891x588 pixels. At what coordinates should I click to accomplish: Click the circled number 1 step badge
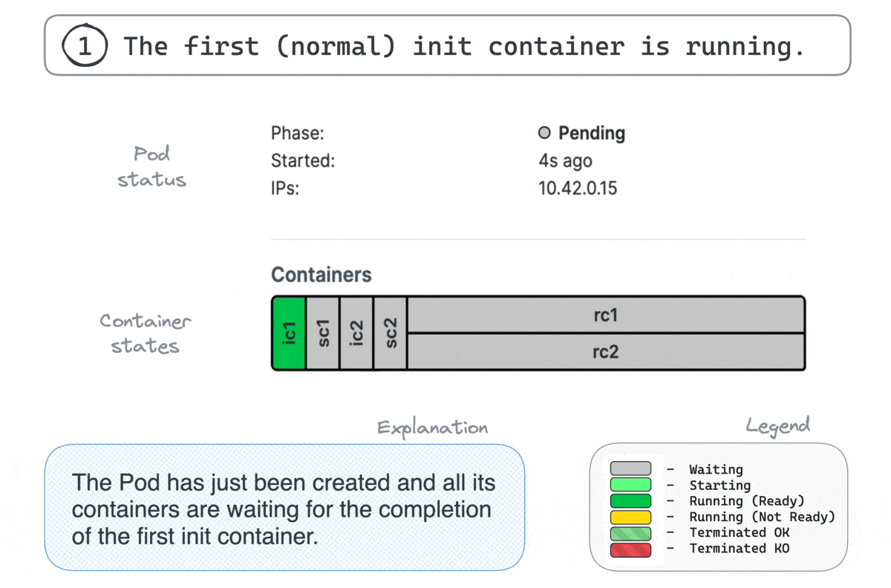[84, 46]
